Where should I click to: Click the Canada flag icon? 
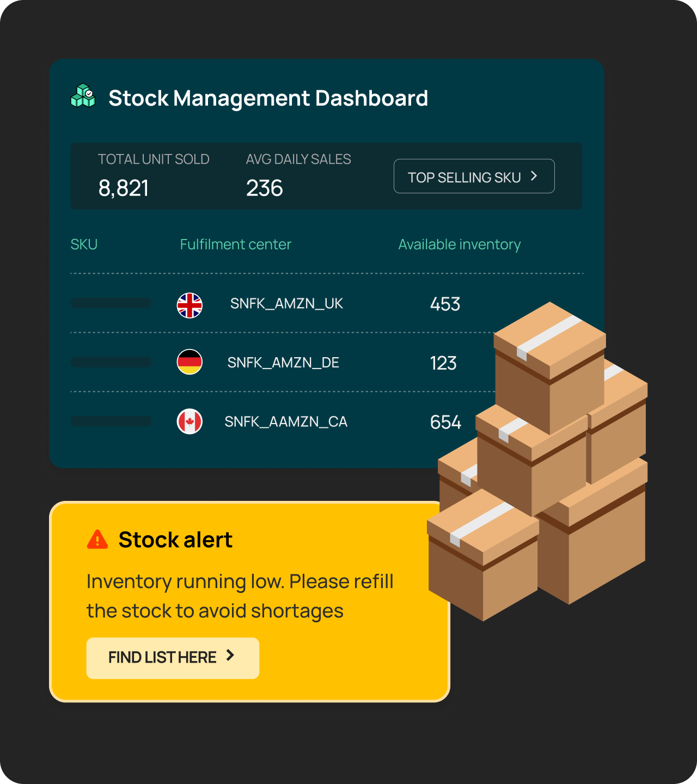tap(189, 421)
